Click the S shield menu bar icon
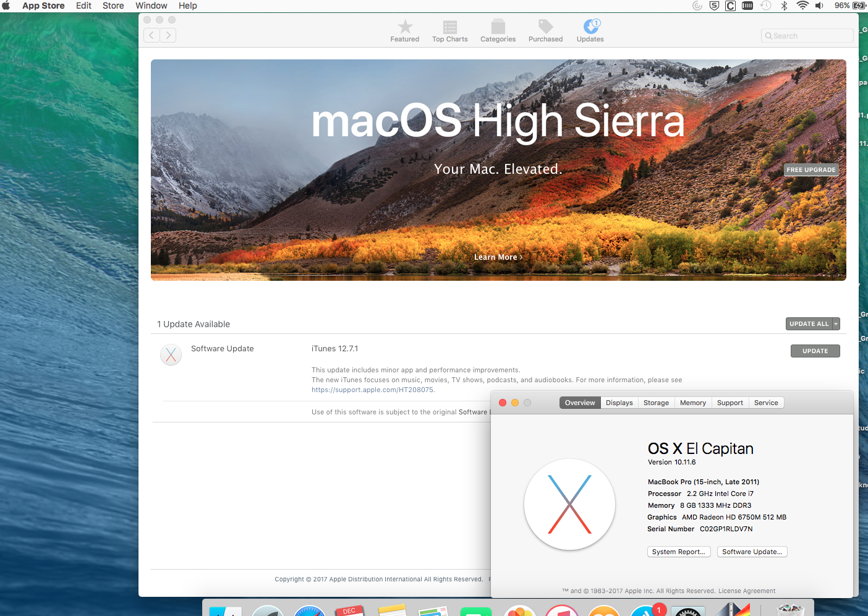 (x=714, y=6)
